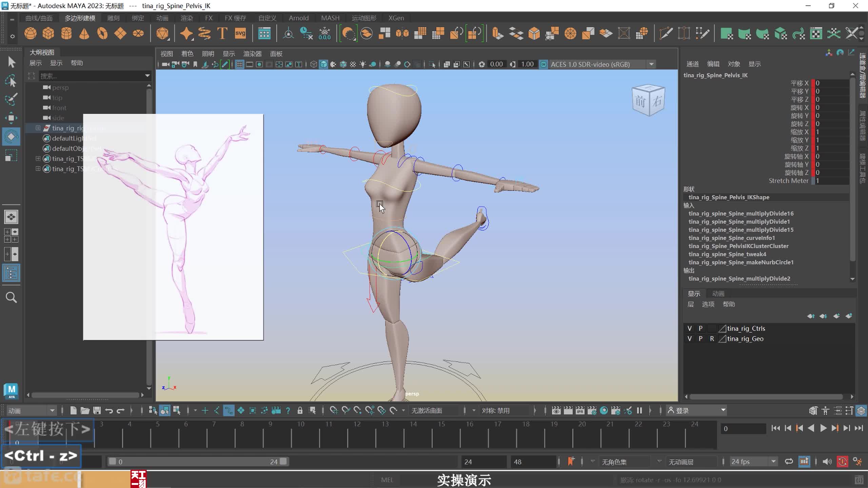Open the ACES 1.0 SDR-video view transform dropdown
Viewport: 868px width, 488px height.
651,64
